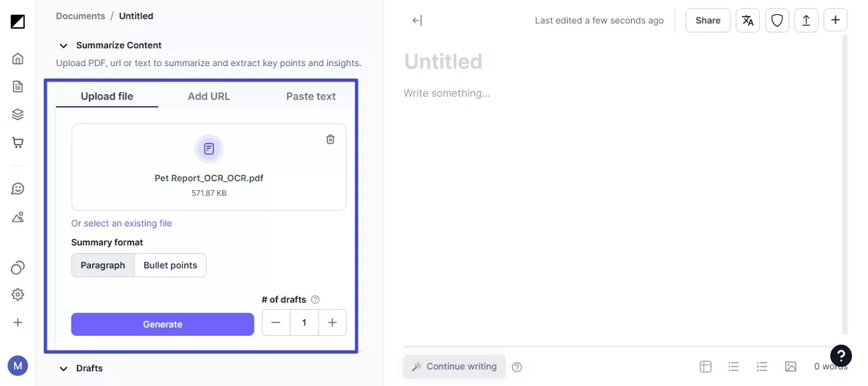Collapse the Summarize Content section
868x386 pixels.
pyautogui.click(x=63, y=44)
